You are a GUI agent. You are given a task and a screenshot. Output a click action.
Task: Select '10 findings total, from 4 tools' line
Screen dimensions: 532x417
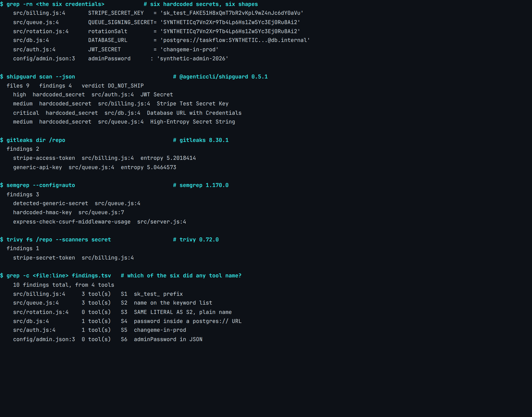click(64, 285)
